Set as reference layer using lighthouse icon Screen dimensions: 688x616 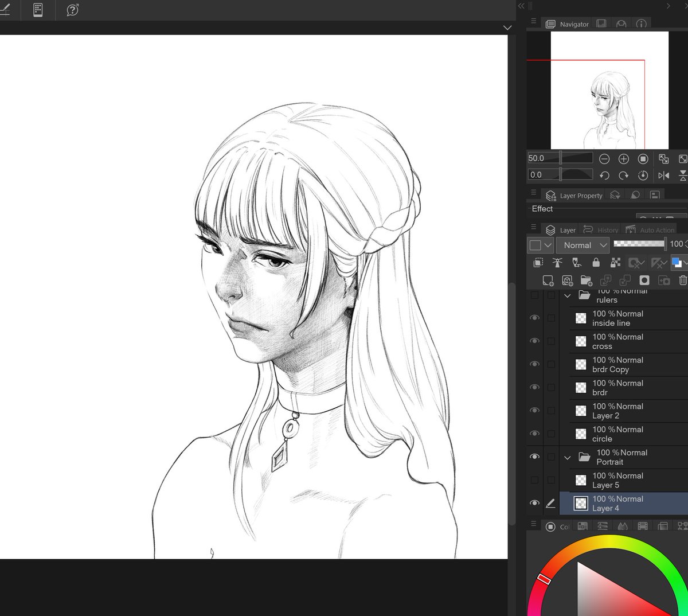point(557,263)
